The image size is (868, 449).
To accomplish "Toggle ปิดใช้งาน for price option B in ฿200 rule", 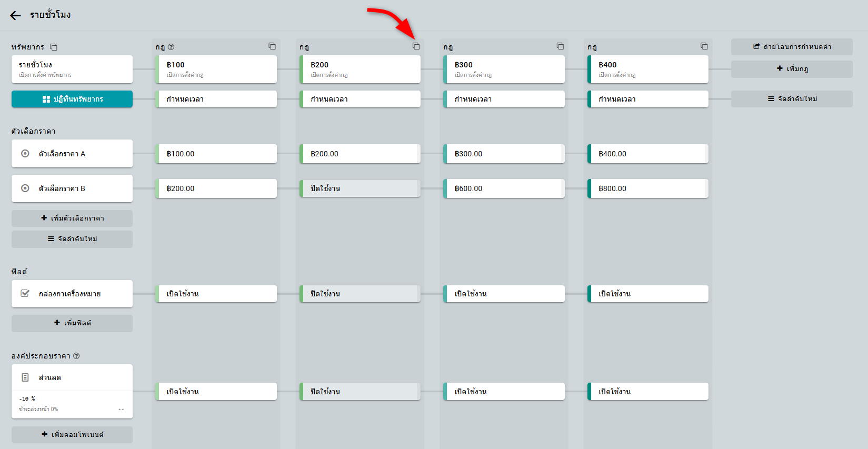I will tap(360, 188).
